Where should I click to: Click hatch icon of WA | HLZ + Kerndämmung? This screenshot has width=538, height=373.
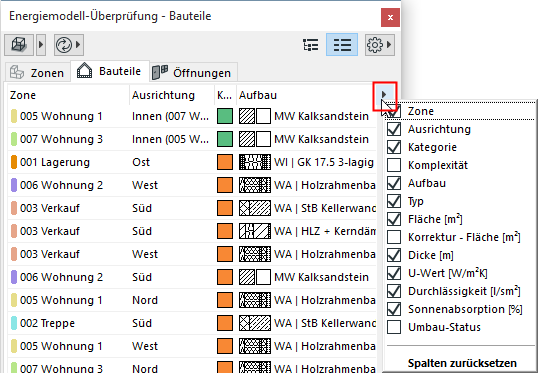coord(255,231)
